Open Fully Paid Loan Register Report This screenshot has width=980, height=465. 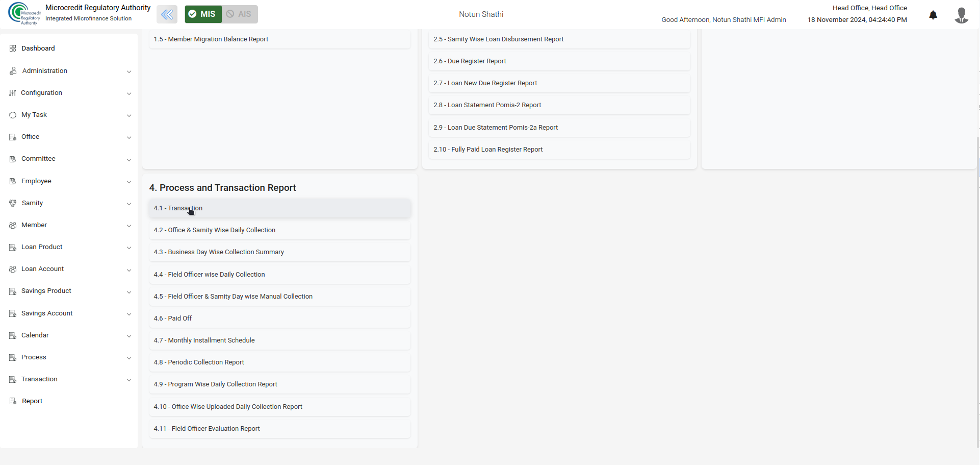click(x=559, y=150)
